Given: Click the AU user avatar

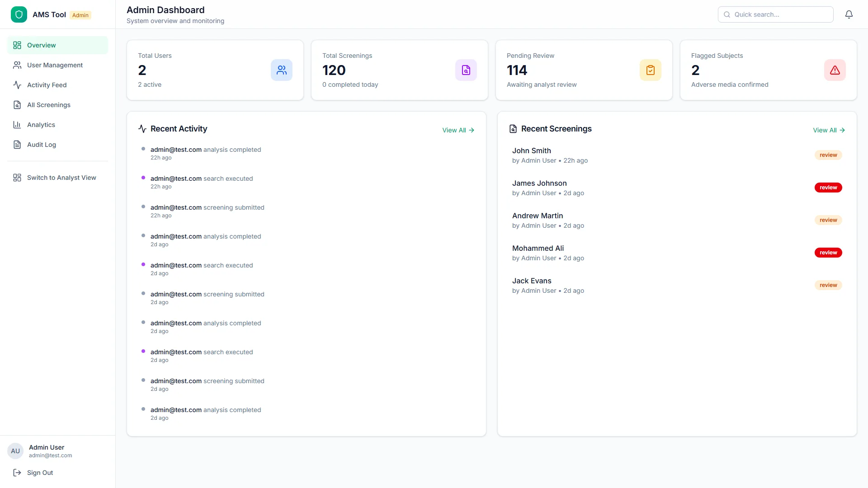Looking at the screenshot, I should click(15, 451).
